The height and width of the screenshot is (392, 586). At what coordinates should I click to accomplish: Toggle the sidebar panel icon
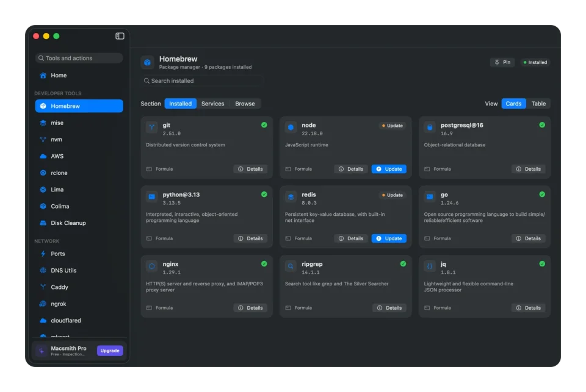click(120, 36)
